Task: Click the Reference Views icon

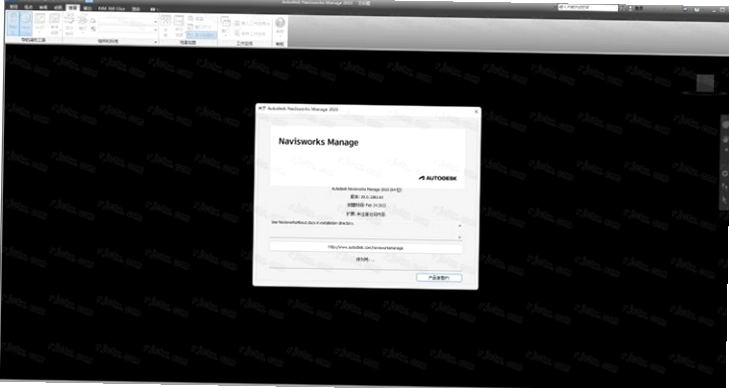Action: (54, 24)
